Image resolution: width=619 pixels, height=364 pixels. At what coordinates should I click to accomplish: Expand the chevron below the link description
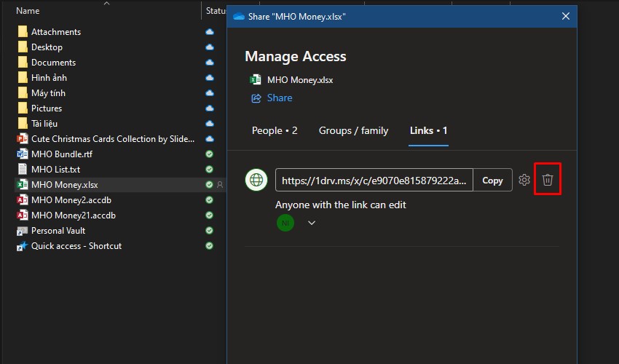(312, 223)
